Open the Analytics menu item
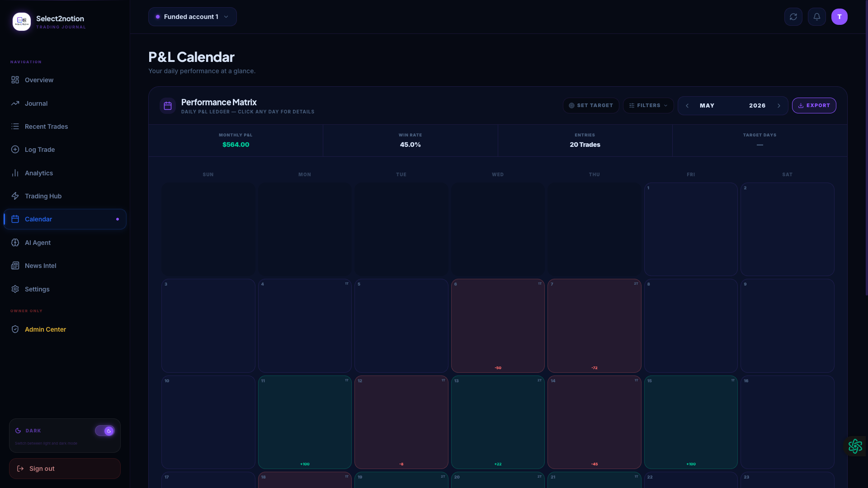This screenshot has width=868, height=488. [65, 173]
